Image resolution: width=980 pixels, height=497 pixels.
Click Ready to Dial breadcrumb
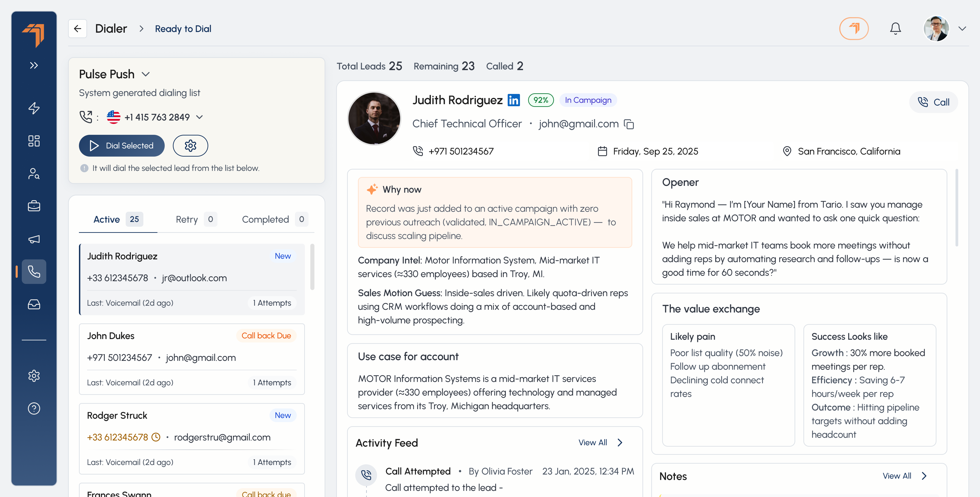click(183, 29)
